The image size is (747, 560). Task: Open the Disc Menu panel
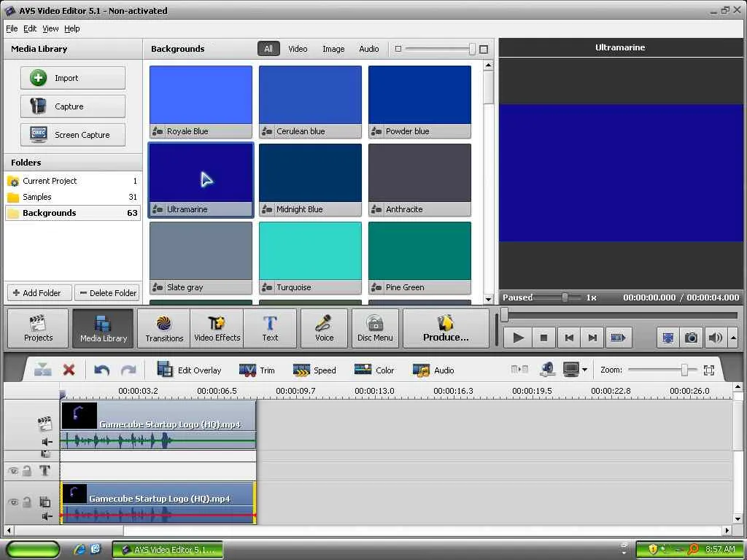click(x=375, y=328)
